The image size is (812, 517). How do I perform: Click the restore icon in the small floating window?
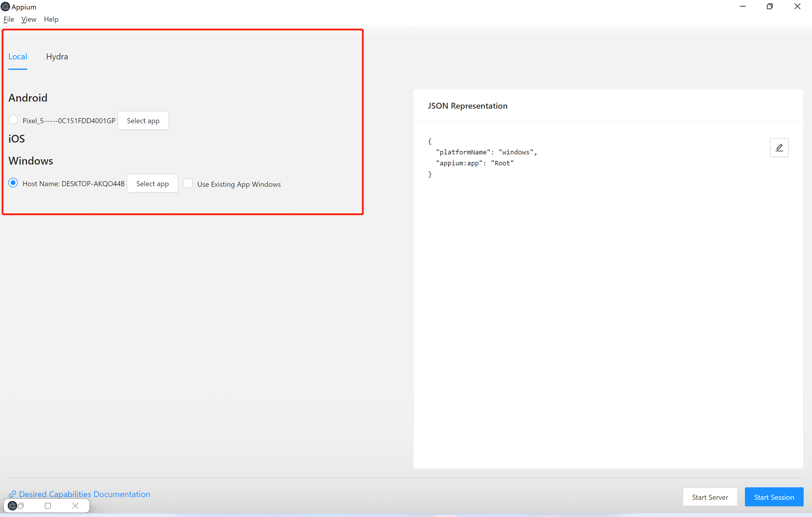point(21,505)
